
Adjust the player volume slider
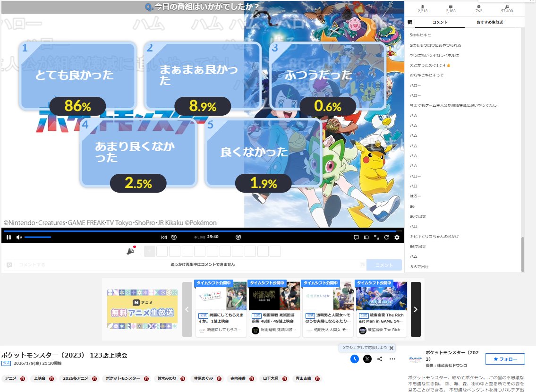click(38, 237)
